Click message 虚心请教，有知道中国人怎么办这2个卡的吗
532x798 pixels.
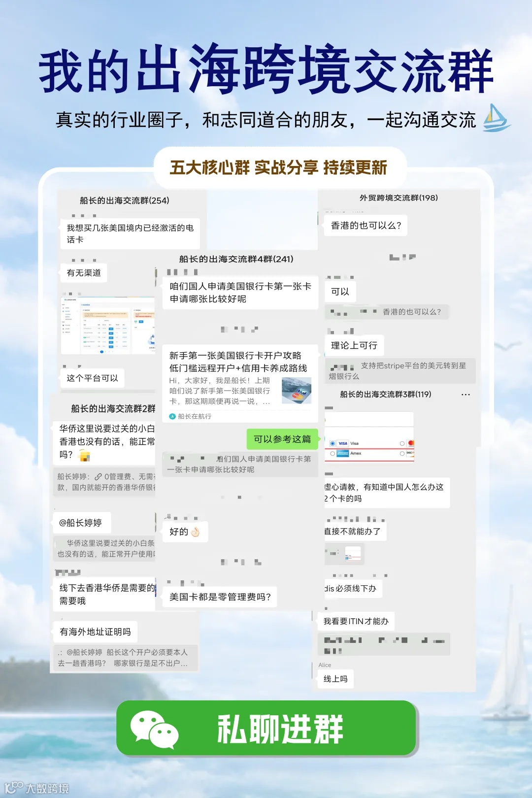(x=387, y=493)
